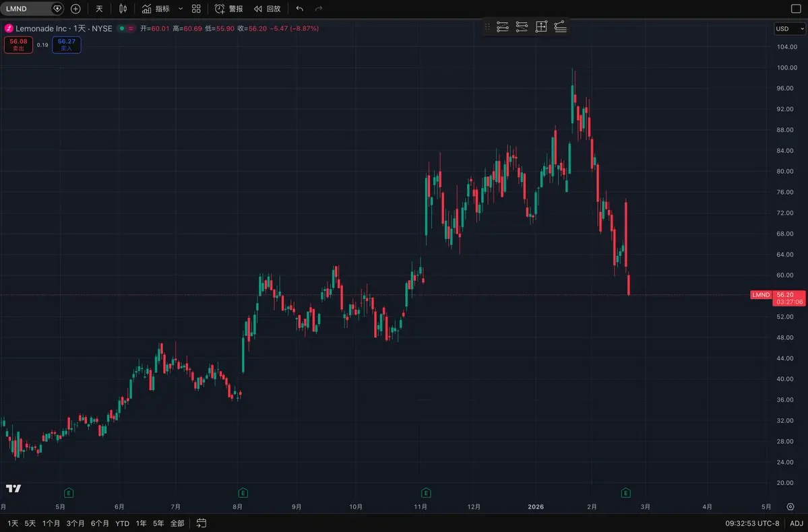808x532 pixels.
Task: Select the 1个月 range tab
Action: pos(51,523)
